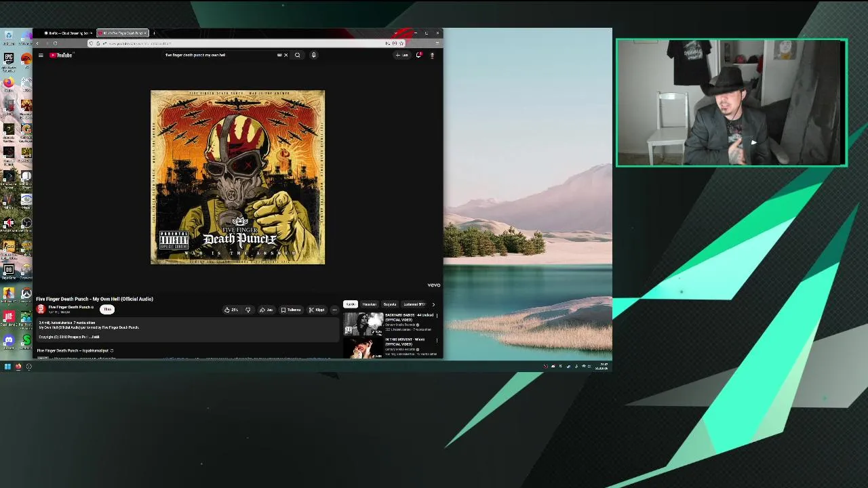Create a clip with Klippi button
Viewport: 868px width, 488px height.
coord(317,310)
